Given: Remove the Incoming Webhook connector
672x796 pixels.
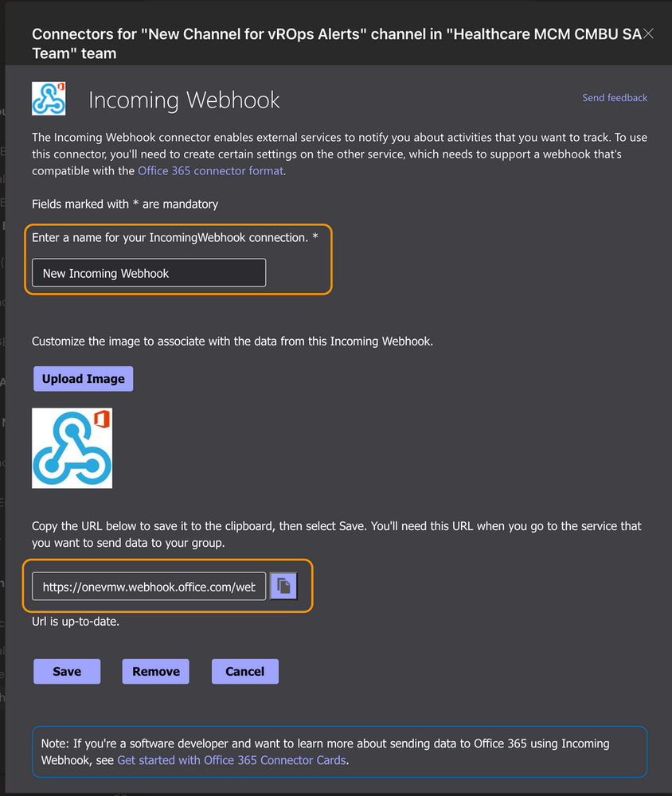Looking at the screenshot, I should 155,671.
